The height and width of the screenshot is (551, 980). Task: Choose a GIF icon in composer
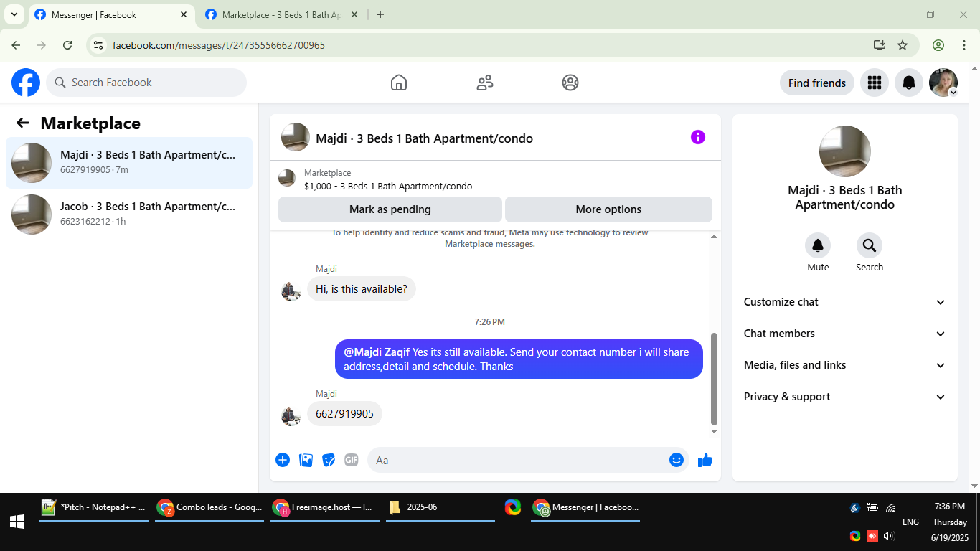click(x=351, y=460)
